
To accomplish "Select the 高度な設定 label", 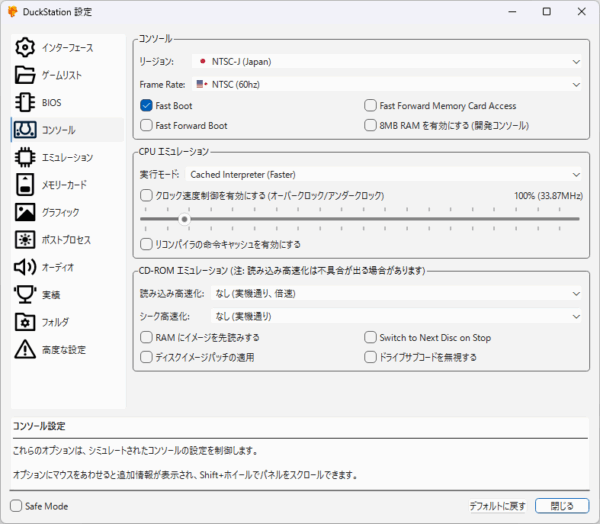I will [x=64, y=349].
